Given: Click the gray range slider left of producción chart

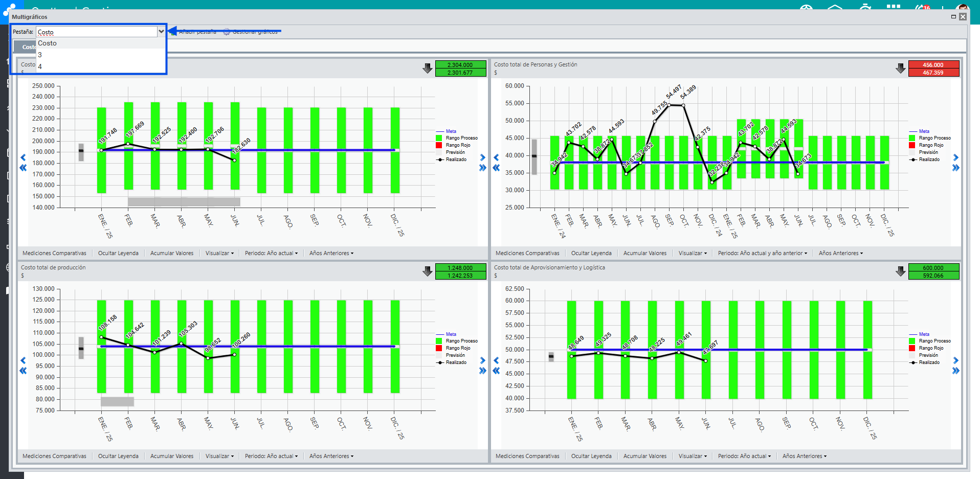Looking at the screenshot, I should click(81, 348).
